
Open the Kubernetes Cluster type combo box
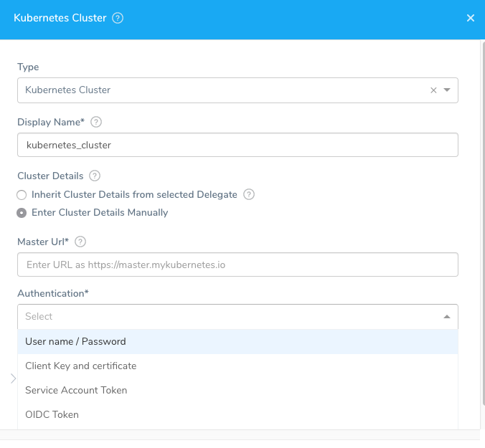(x=237, y=90)
